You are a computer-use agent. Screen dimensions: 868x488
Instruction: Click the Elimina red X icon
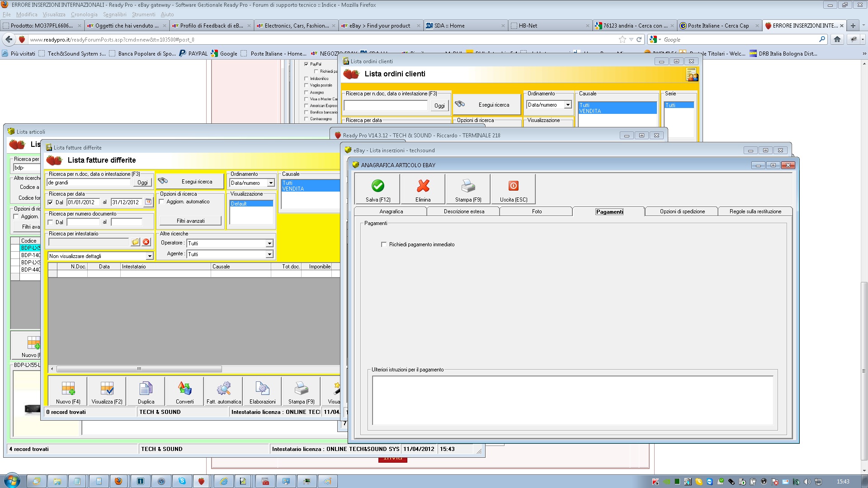coord(423,186)
